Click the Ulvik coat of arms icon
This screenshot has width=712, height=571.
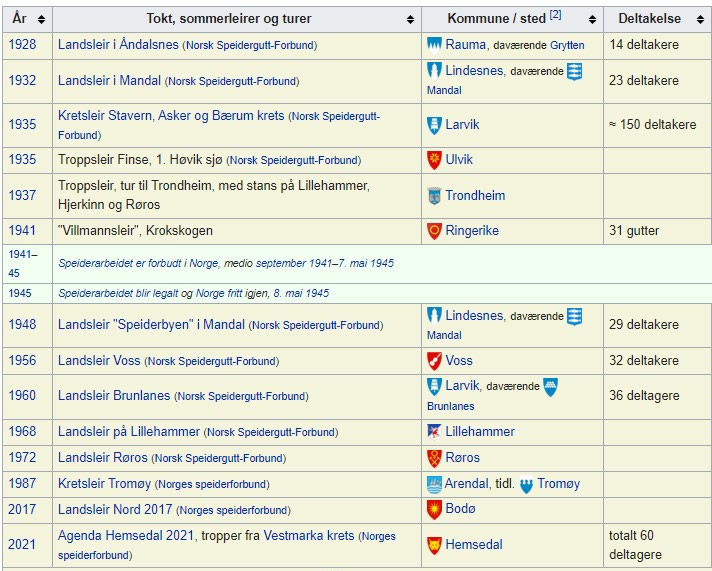pyautogui.click(x=434, y=160)
